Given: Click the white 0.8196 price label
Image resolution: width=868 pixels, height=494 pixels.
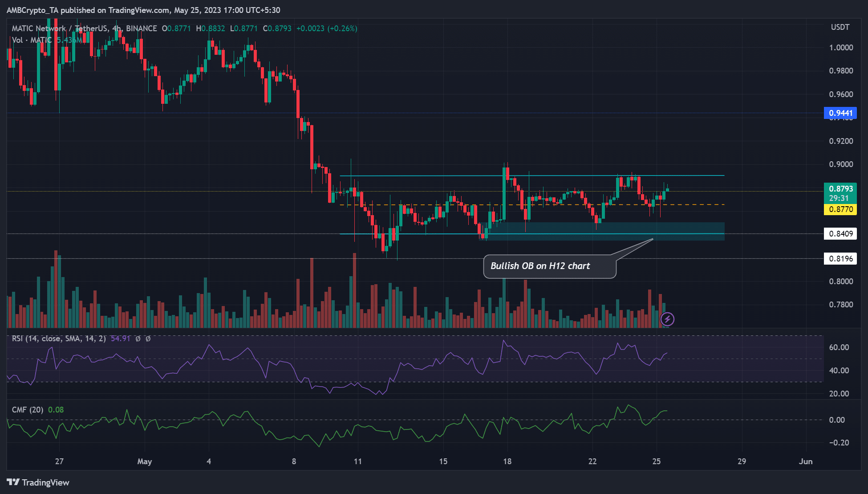Looking at the screenshot, I should tap(840, 259).
